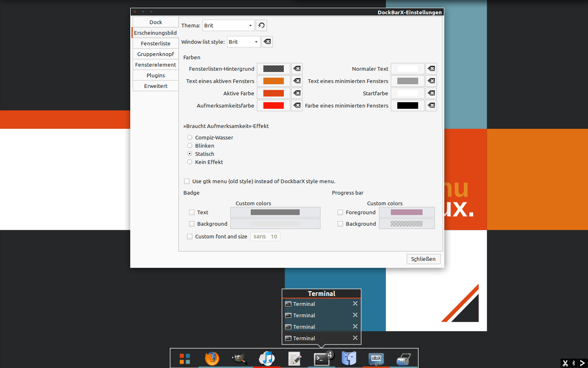Screen dimensions: 588x368
Task: Switch to the Dock tab
Action: click(x=156, y=22)
